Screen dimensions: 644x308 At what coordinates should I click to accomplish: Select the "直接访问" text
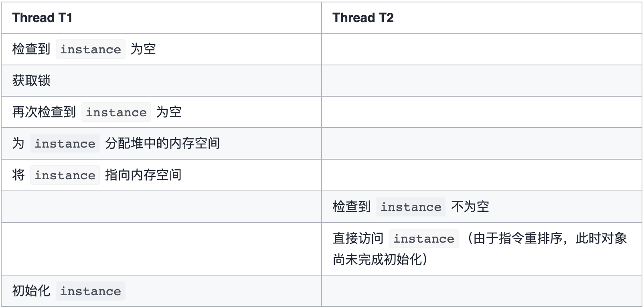358,238
